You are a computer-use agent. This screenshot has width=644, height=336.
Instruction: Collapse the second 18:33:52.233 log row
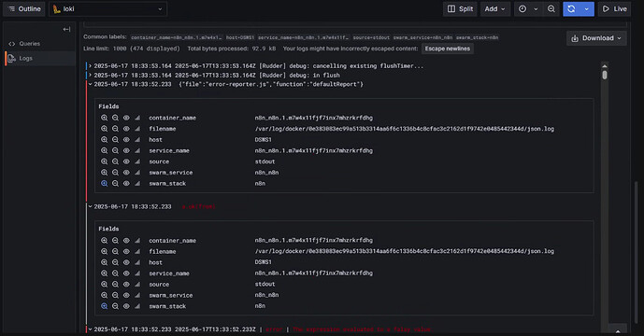[x=90, y=206]
